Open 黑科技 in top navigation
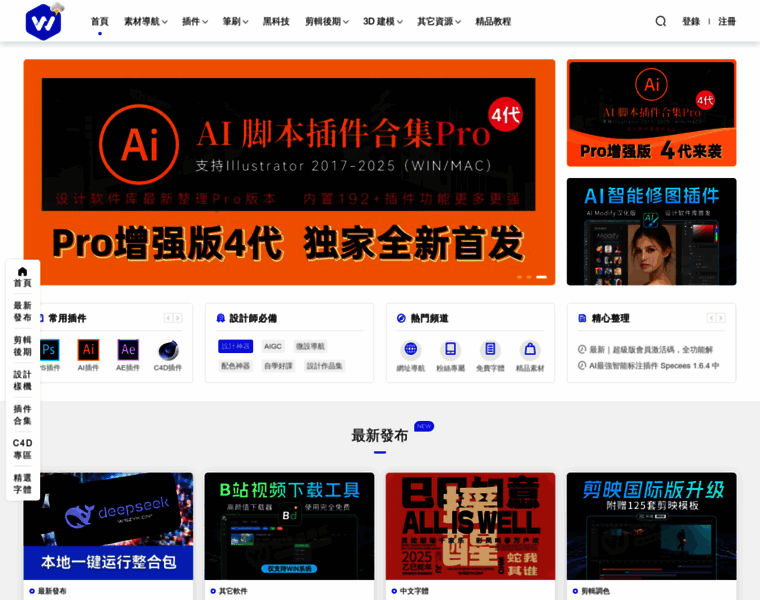The width and height of the screenshot is (760, 600). point(276,21)
